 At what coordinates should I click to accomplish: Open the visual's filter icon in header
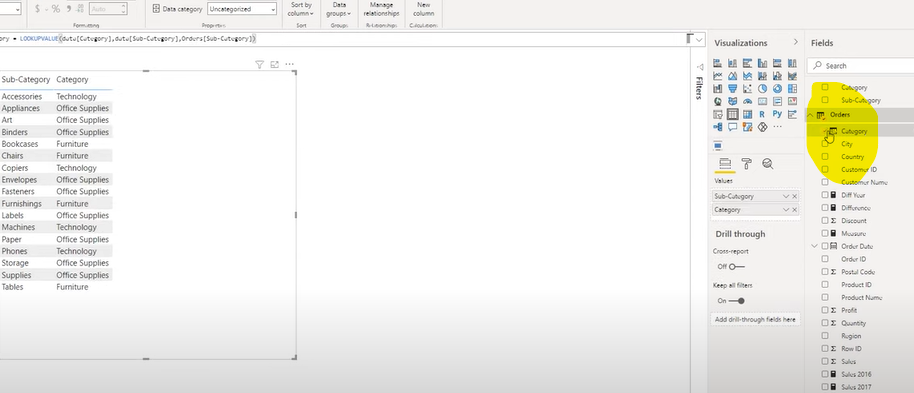[260, 64]
